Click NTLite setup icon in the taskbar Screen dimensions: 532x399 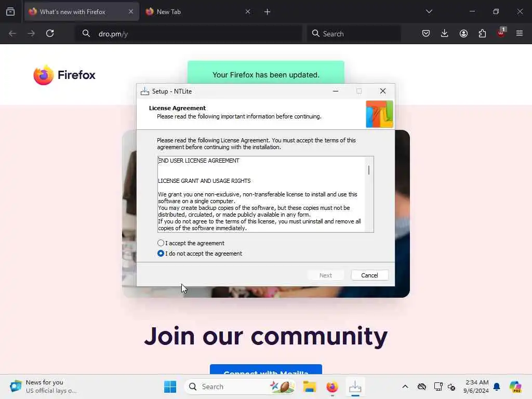(355, 387)
